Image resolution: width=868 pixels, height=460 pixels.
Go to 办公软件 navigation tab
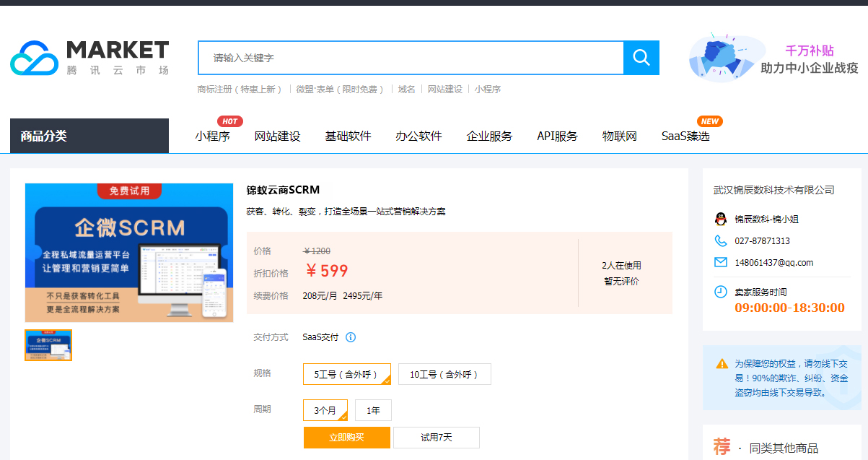pyautogui.click(x=418, y=136)
